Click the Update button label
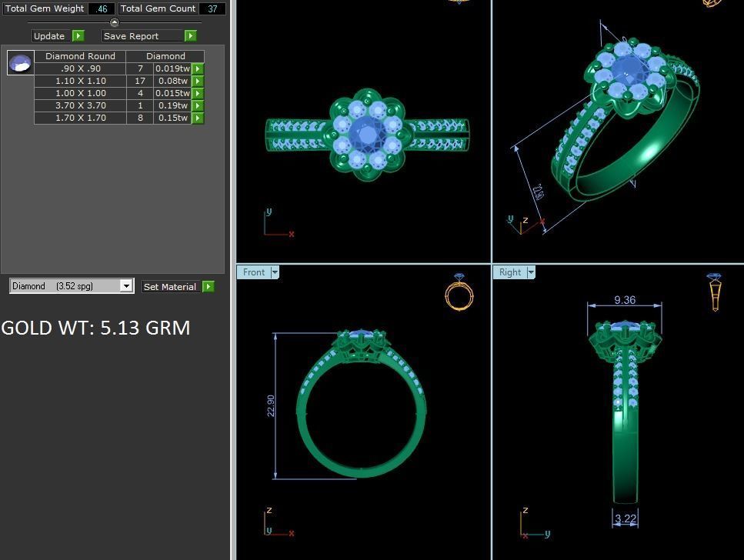Viewport: 744px width, 560px height. click(x=52, y=36)
